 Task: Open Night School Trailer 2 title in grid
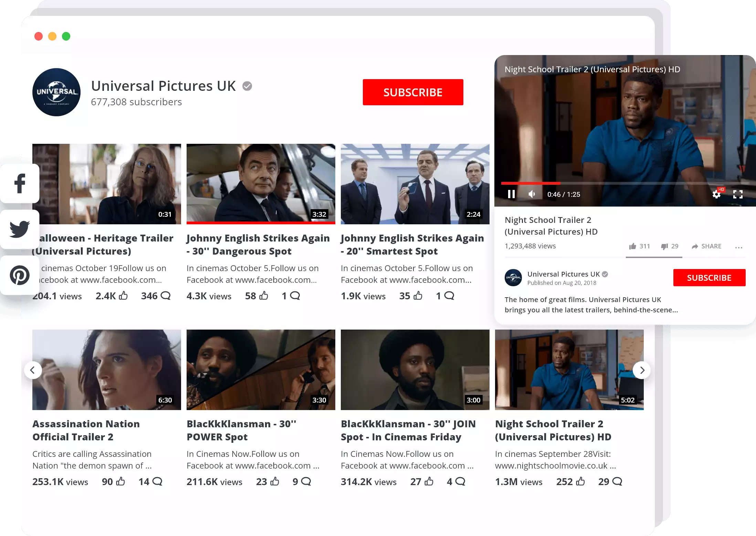(553, 430)
